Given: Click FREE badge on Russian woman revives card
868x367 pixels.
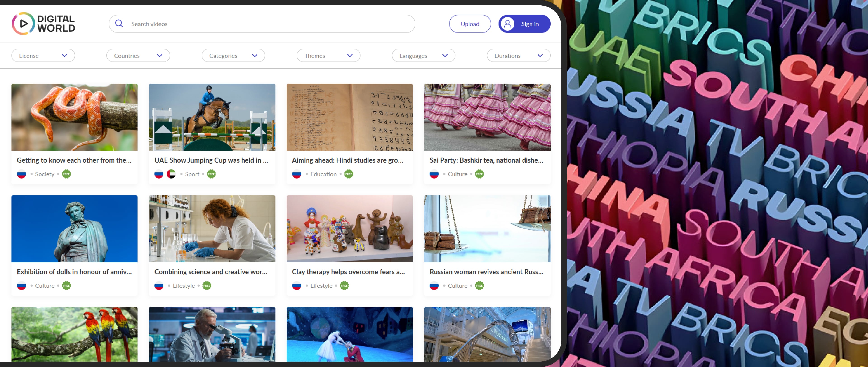Looking at the screenshot, I should pos(479,286).
